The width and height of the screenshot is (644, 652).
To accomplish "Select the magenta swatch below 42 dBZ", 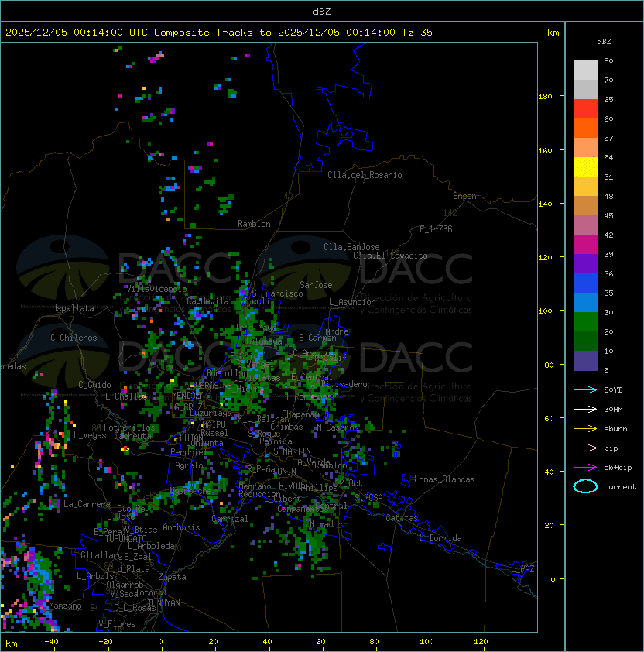I will coord(585,245).
